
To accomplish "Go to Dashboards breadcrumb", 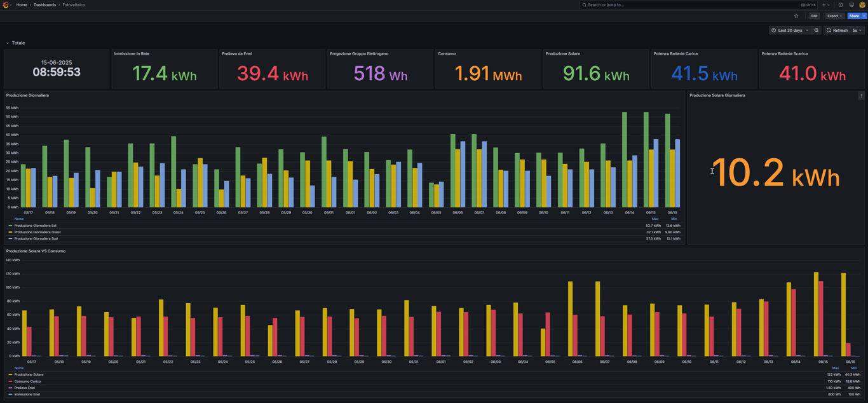I will [44, 5].
